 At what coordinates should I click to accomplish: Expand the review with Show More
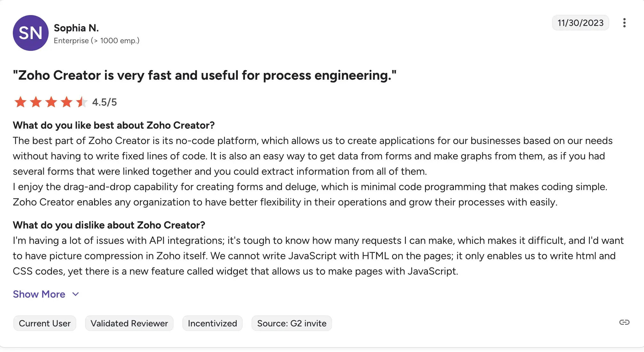pos(39,294)
